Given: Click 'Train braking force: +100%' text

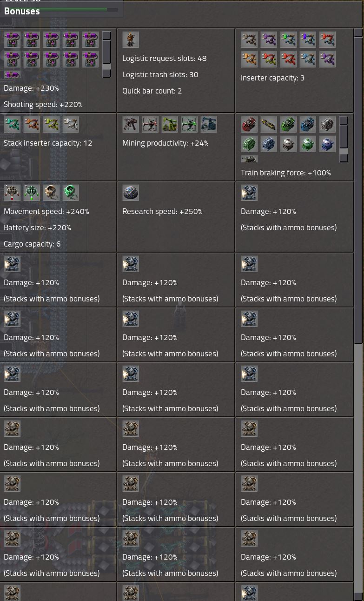Looking at the screenshot, I should click(x=286, y=173).
